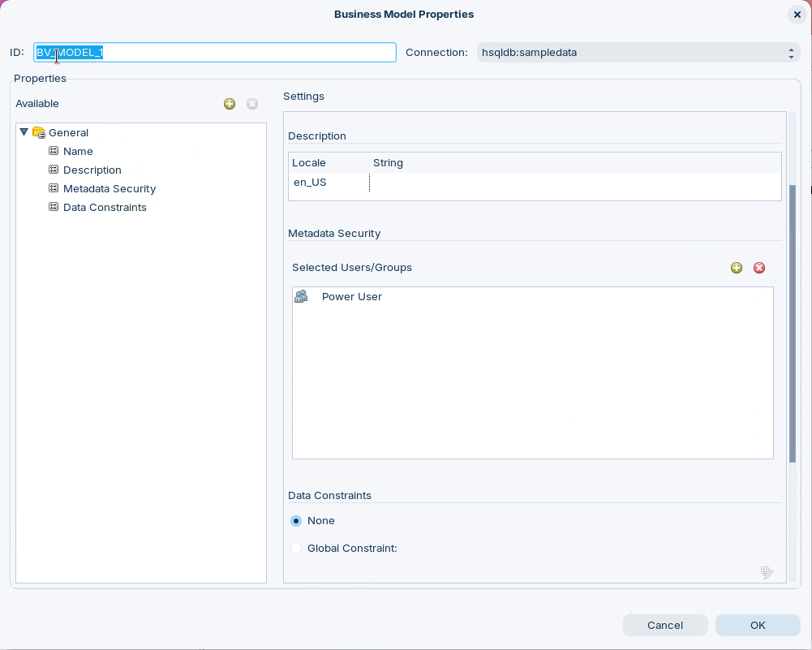The height and width of the screenshot is (650, 812).
Task: Collapse the General tree node triangle
Action: pos(24,131)
